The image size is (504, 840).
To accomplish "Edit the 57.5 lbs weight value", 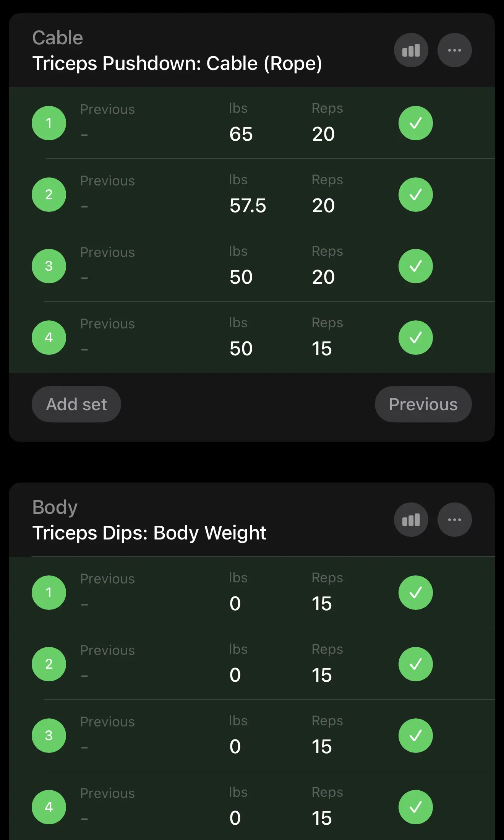I will (248, 206).
